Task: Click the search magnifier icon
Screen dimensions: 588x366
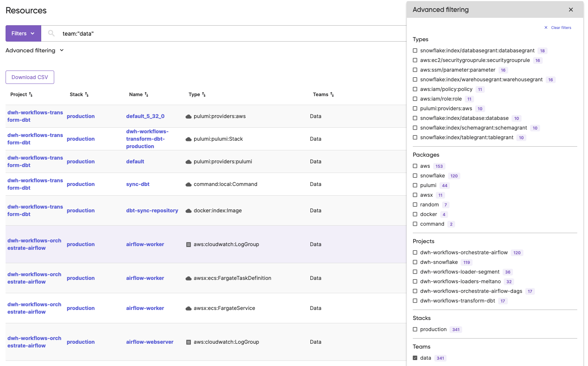Action: [x=52, y=33]
